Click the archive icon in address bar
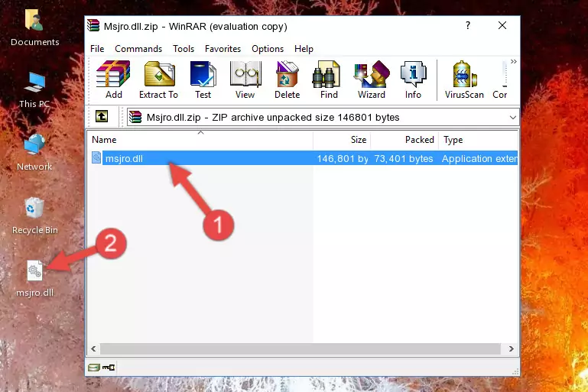Image resolution: width=588 pixels, height=392 pixels. [135, 118]
